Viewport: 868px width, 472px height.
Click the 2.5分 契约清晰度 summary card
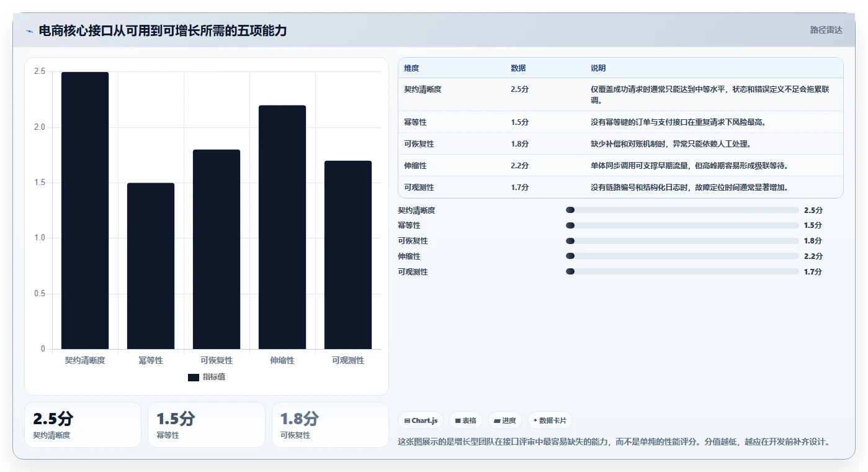pos(83,425)
